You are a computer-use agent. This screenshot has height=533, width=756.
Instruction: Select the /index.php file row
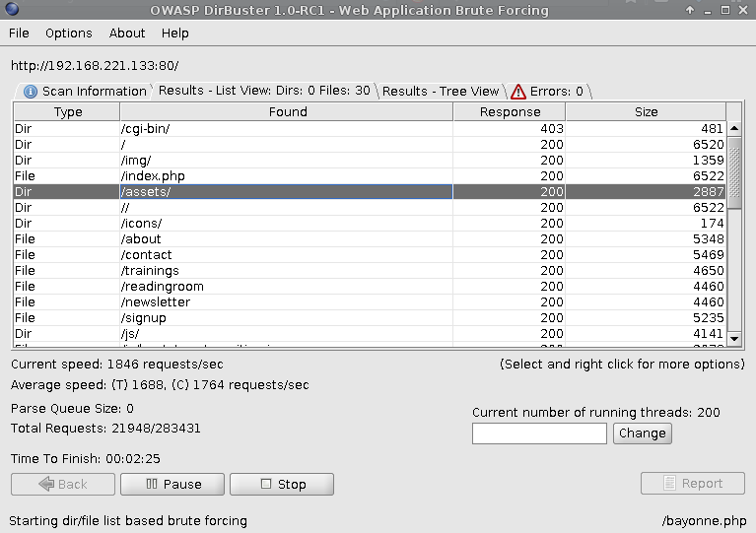[x=370, y=176]
